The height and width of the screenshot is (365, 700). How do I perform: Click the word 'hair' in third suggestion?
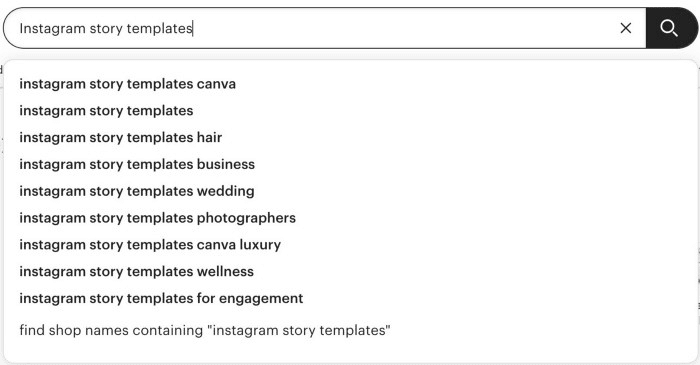coord(209,137)
